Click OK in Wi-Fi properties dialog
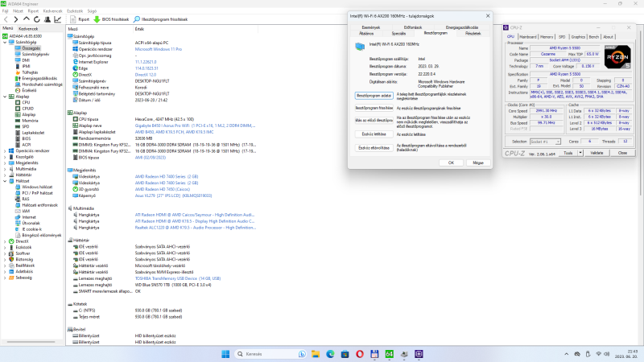 pos(451,163)
